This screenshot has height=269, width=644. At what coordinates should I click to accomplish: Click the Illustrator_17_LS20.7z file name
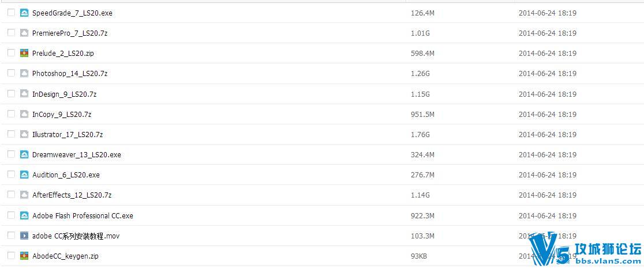pos(68,135)
